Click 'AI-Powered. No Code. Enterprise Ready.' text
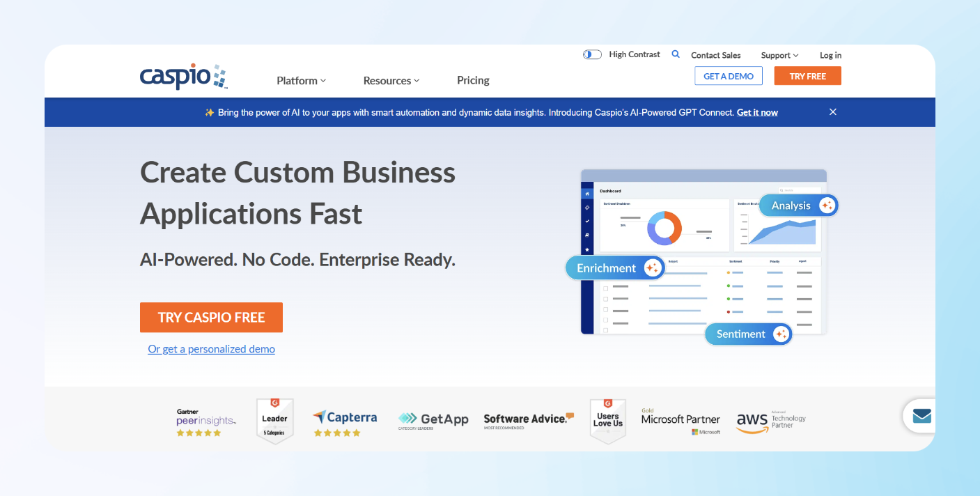Screen dimensions: 980x496 [x=297, y=261]
